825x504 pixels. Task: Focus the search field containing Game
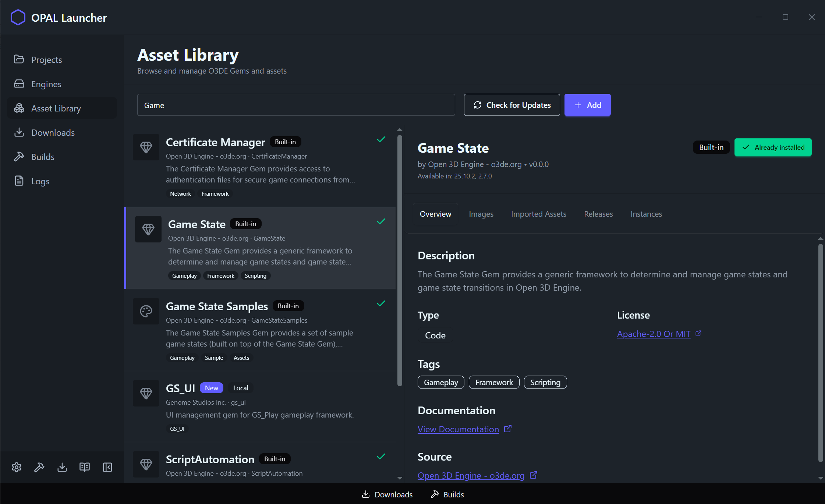[x=296, y=105]
